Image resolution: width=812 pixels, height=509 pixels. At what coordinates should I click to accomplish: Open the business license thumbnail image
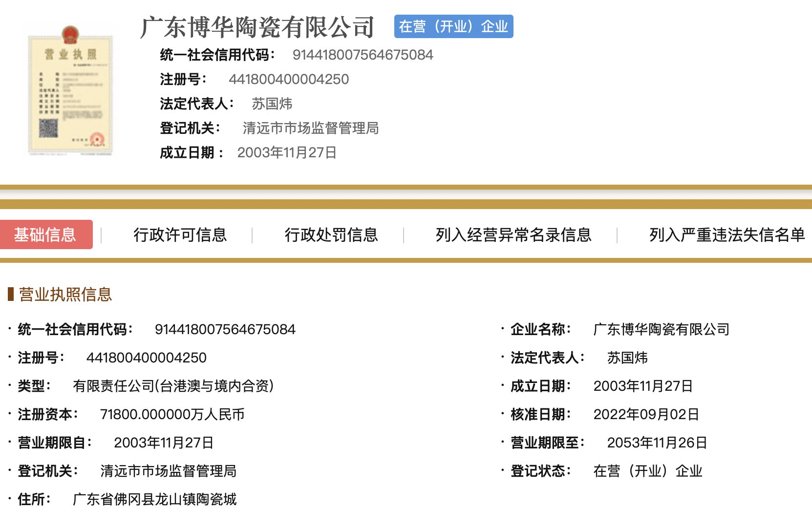click(x=70, y=90)
